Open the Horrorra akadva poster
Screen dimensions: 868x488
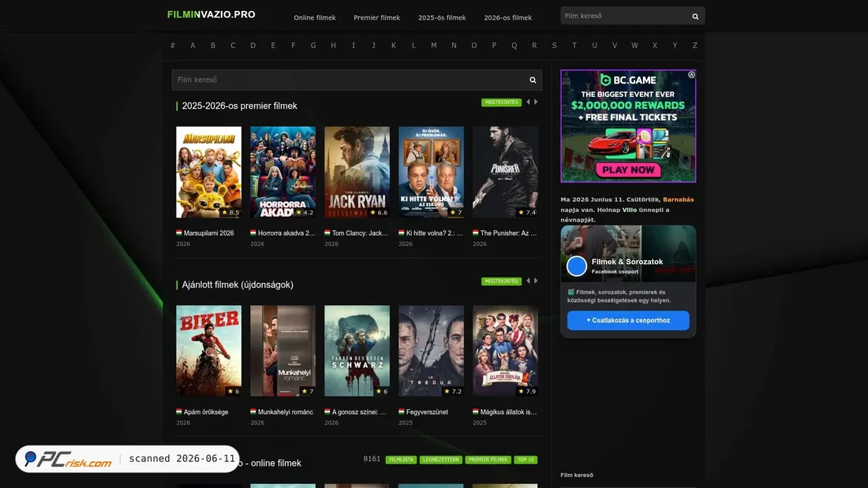(x=282, y=172)
